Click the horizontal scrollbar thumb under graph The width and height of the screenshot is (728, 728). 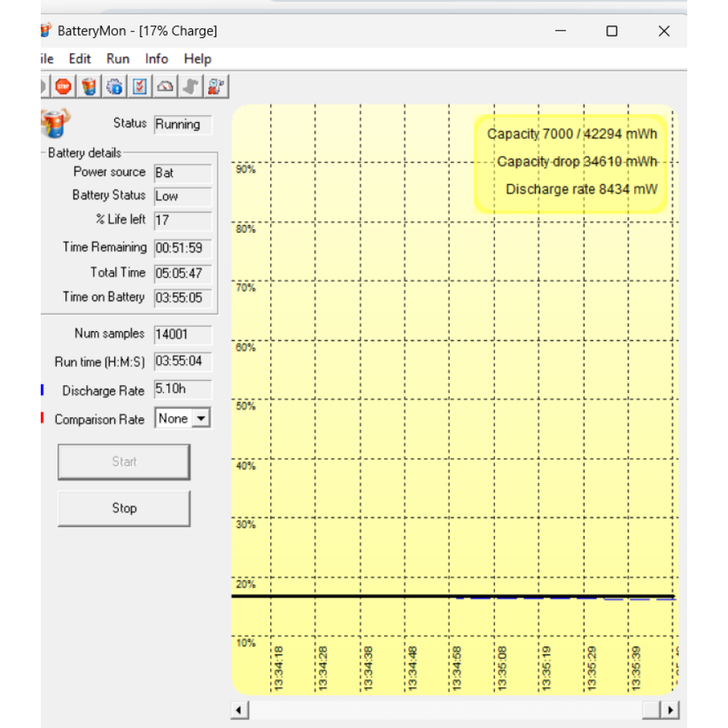(652, 710)
